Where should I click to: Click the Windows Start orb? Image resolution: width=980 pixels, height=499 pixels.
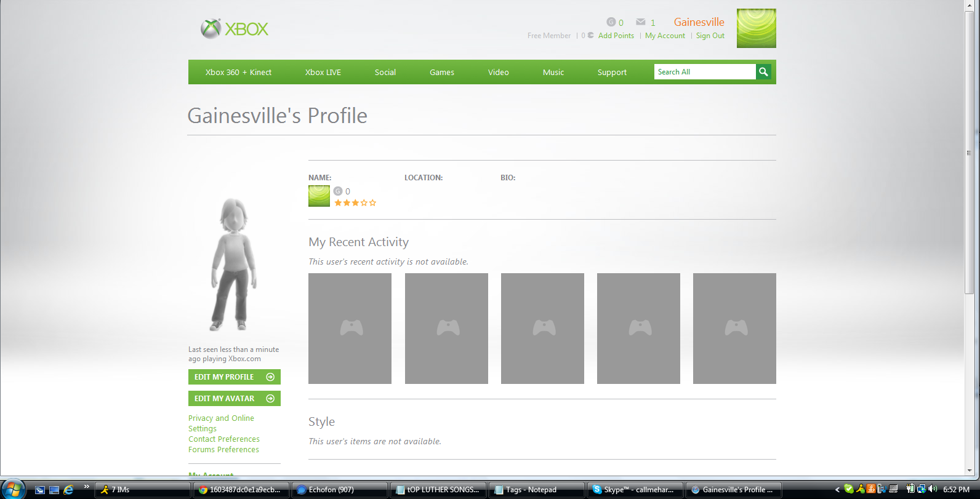[x=12, y=489]
